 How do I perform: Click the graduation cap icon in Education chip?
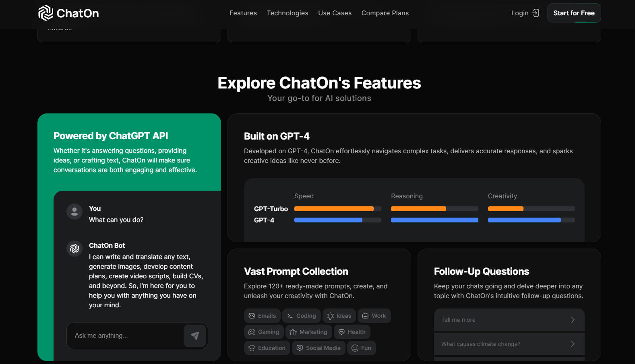[x=252, y=348]
